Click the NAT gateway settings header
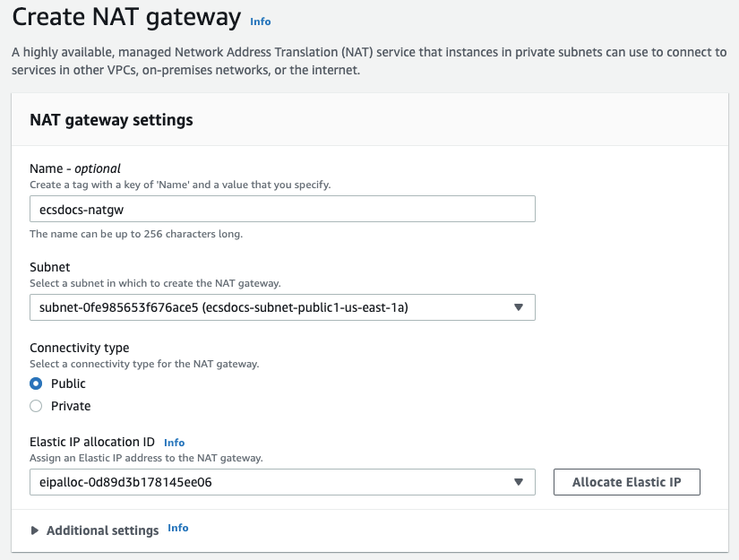This screenshot has width=739, height=560. 110,119
